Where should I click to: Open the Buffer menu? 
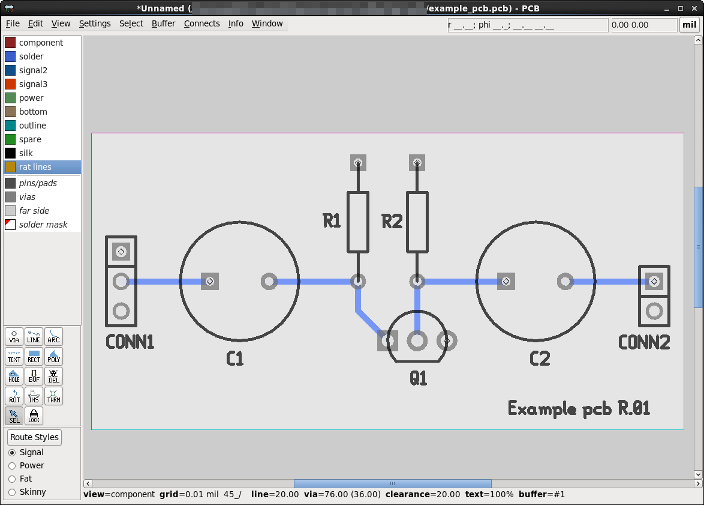click(163, 23)
